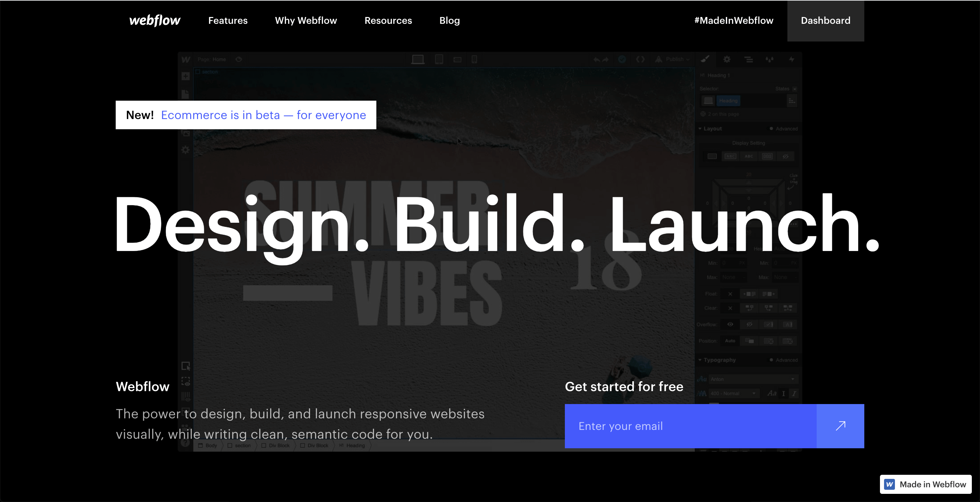Open the code export panel
The width and height of the screenshot is (980, 502).
point(641,59)
